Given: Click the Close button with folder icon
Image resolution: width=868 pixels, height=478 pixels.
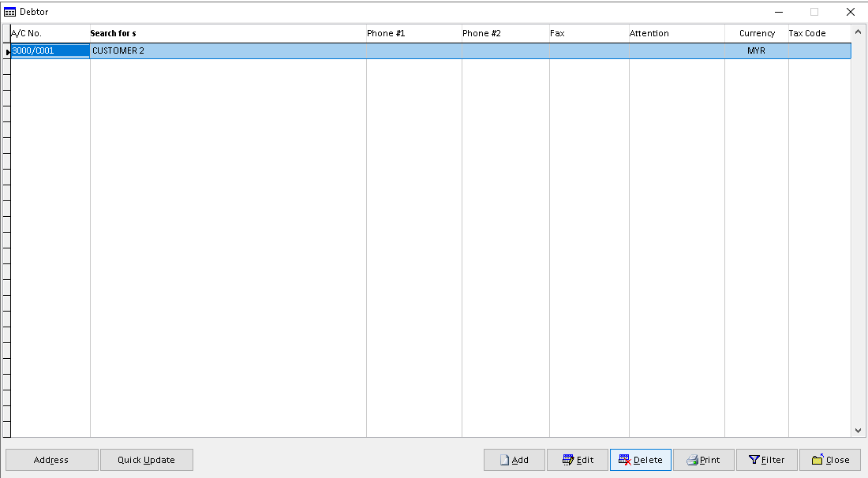Looking at the screenshot, I should [830, 460].
